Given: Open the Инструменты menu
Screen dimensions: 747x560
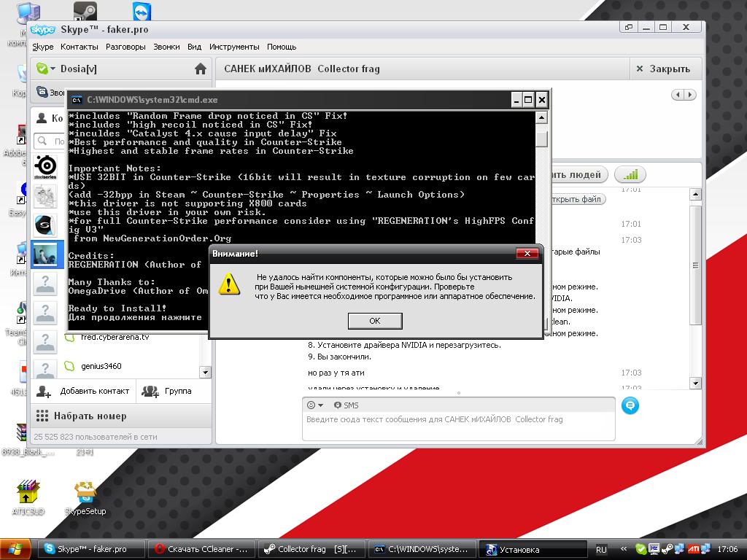Looking at the screenshot, I should [234, 47].
